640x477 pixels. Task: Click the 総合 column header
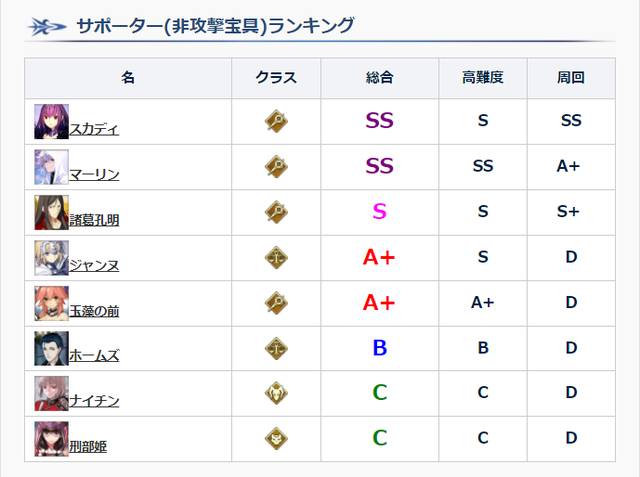[x=380, y=78]
